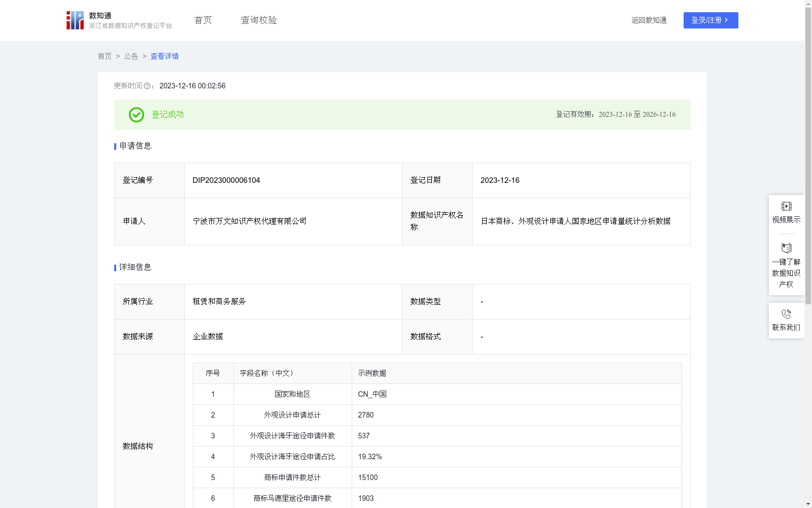
Task: Click the 外观设计申请总计 field name
Action: pos(292,415)
